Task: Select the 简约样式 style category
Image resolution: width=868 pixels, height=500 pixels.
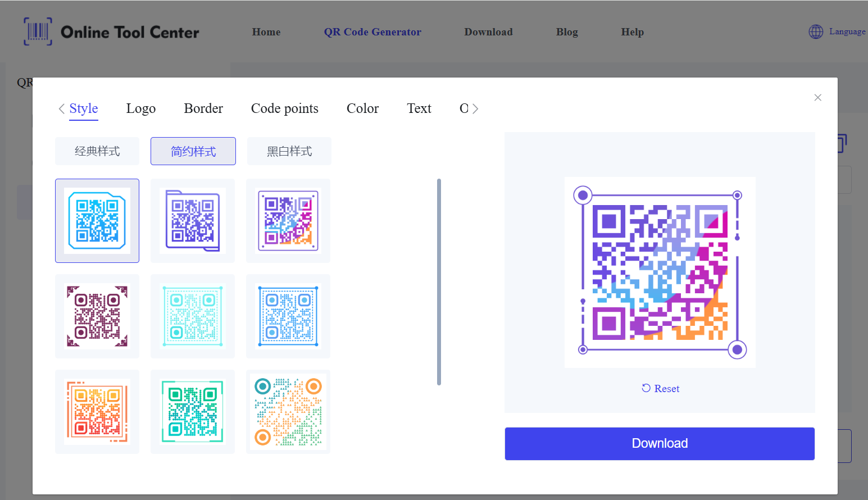Action: pyautogui.click(x=193, y=151)
